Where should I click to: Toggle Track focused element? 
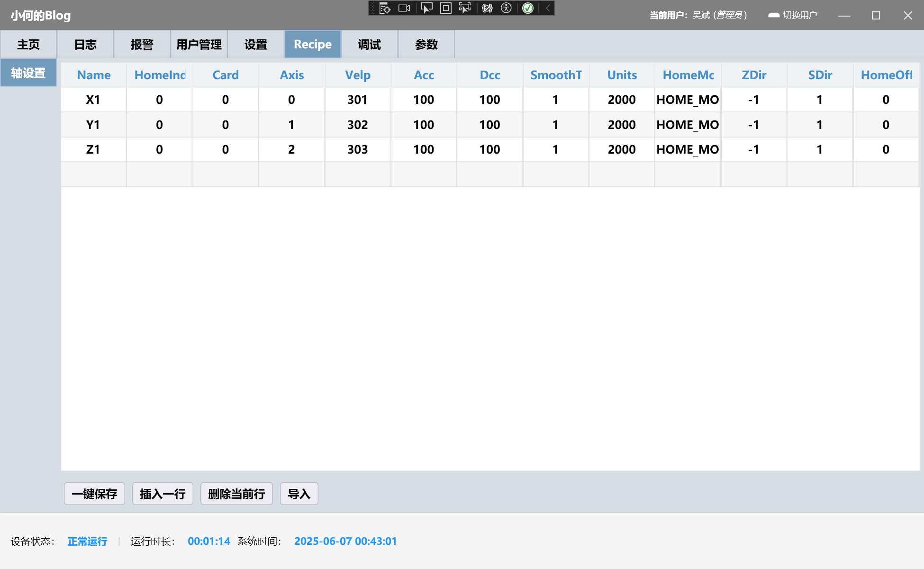pyautogui.click(x=465, y=8)
